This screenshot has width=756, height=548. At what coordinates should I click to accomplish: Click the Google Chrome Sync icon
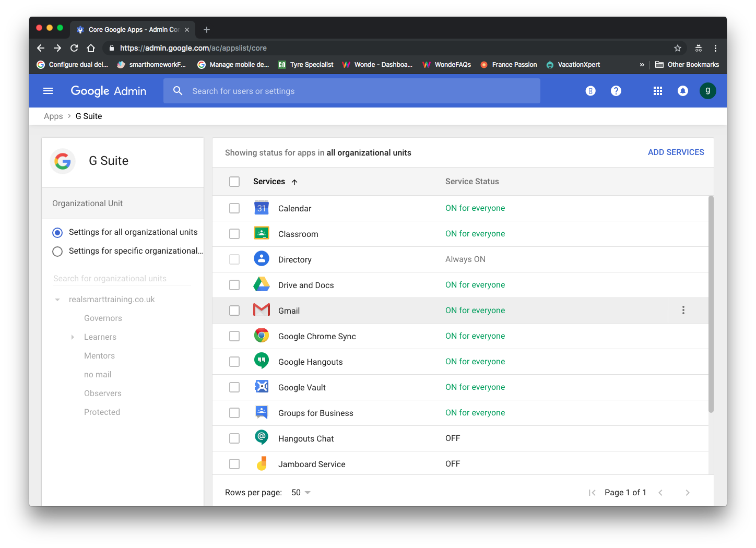262,336
